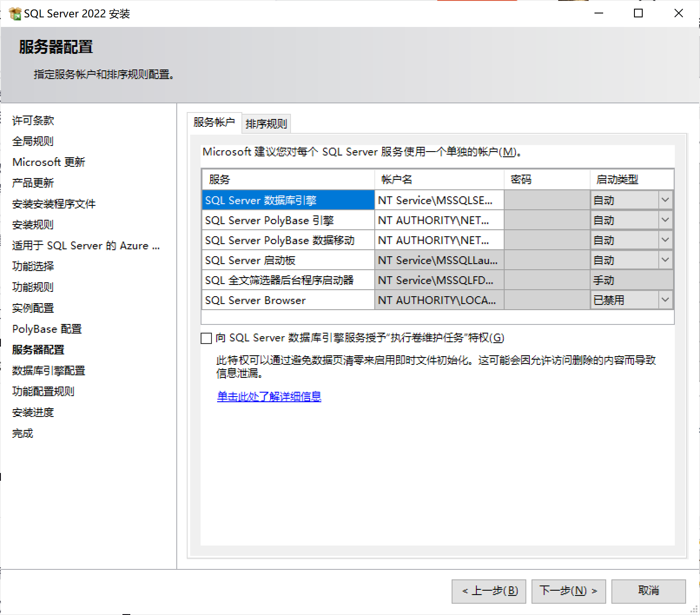The width and height of the screenshot is (700, 615).
Task: Enable the volume maintenance task privilege checkbox
Action: [x=206, y=338]
